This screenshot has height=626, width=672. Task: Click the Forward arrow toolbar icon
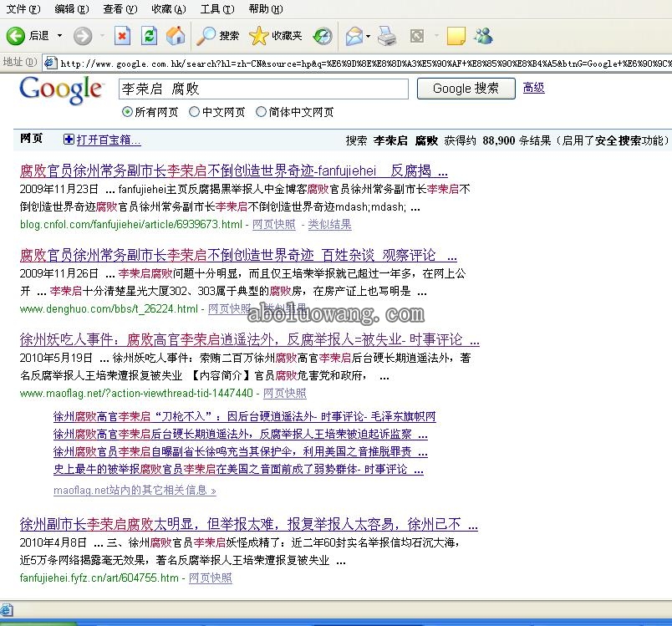83,36
